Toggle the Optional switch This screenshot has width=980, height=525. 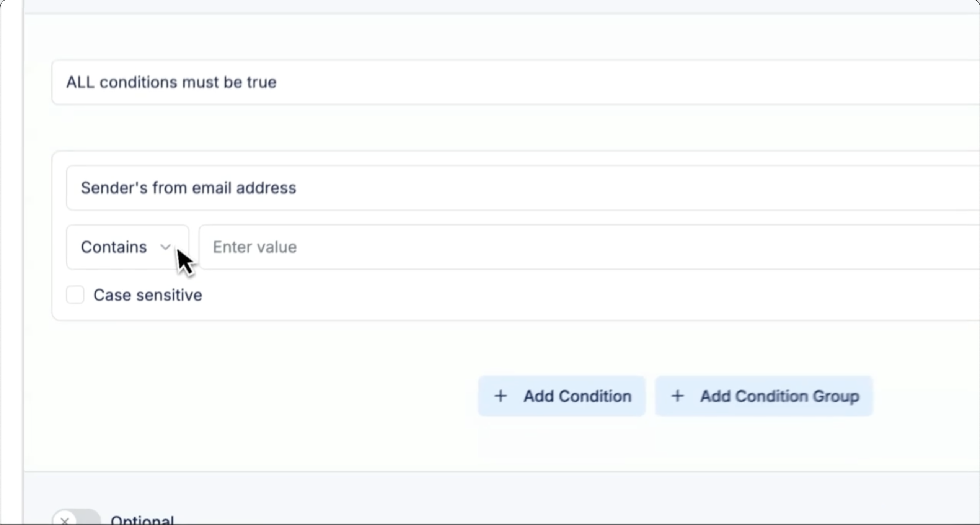click(x=77, y=519)
